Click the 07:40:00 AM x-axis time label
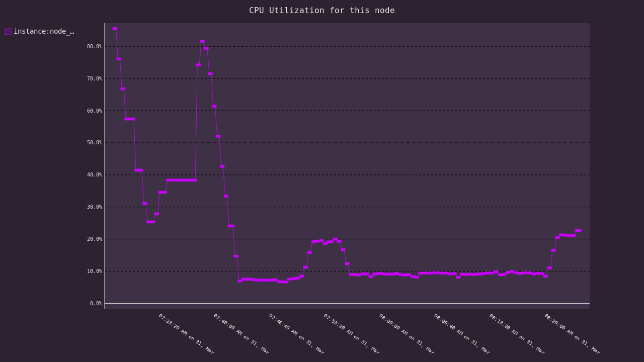This screenshot has width=644, height=362. [x=242, y=334]
